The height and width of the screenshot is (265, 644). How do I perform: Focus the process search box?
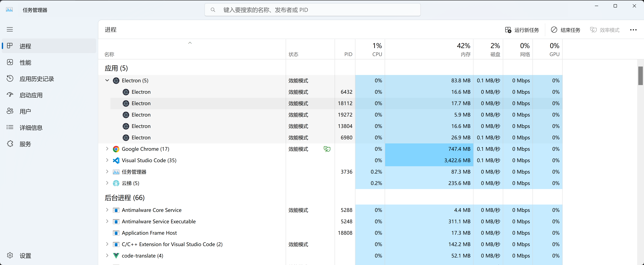click(x=313, y=10)
